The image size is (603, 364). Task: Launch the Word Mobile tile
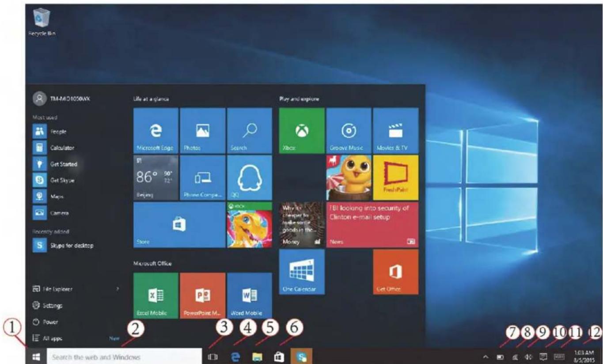point(250,296)
